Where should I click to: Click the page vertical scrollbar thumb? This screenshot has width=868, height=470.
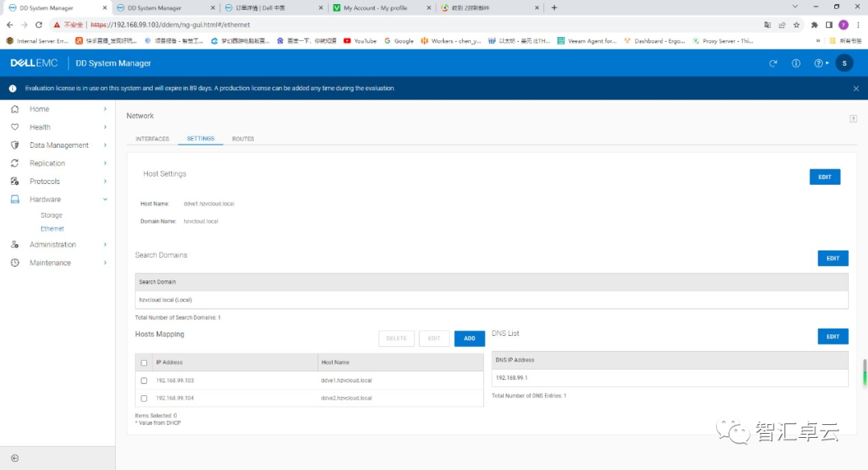point(864,373)
